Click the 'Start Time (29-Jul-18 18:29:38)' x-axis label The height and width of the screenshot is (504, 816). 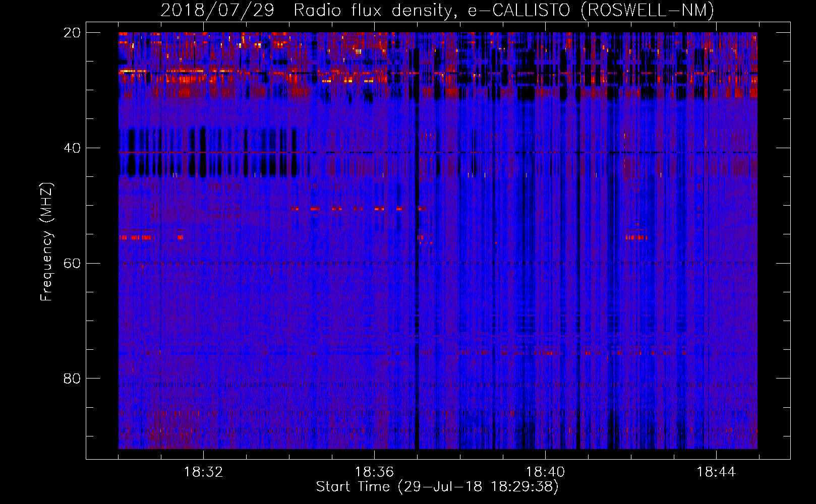pos(437,487)
